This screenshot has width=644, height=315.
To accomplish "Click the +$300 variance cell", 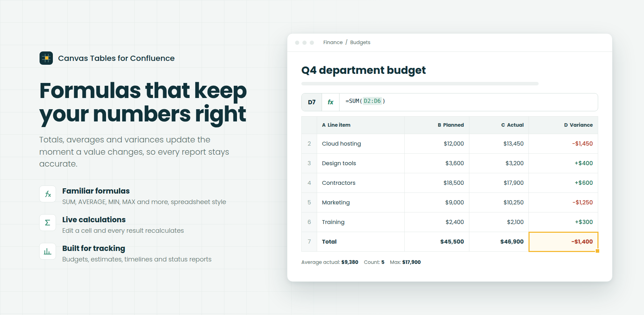I will coord(563,222).
